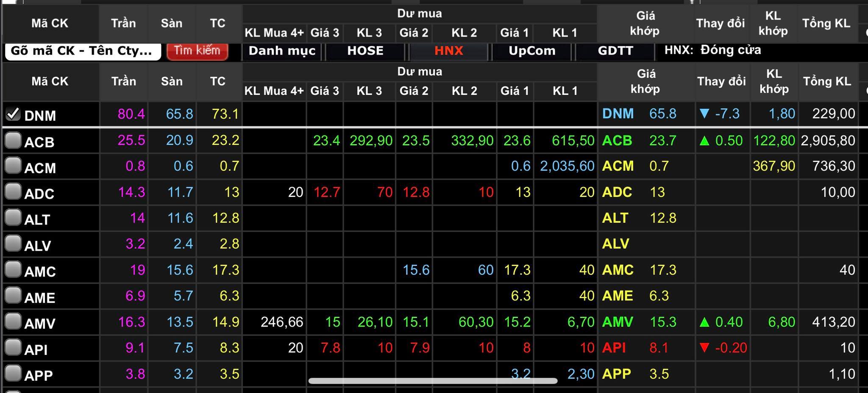
Task: Open the Danh mục tab
Action: tap(282, 51)
